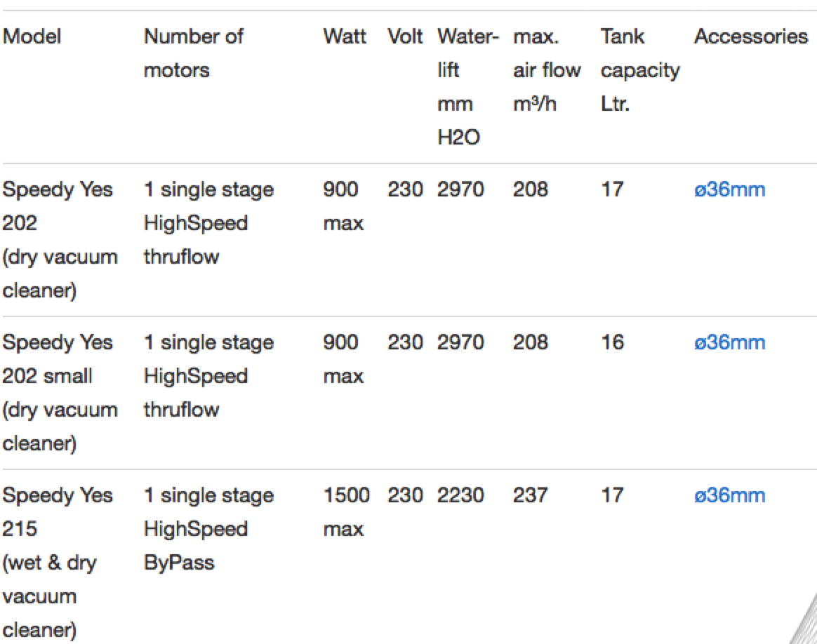Select the 1500 max watt value
The height and width of the screenshot is (644, 817).
pos(347,512)
